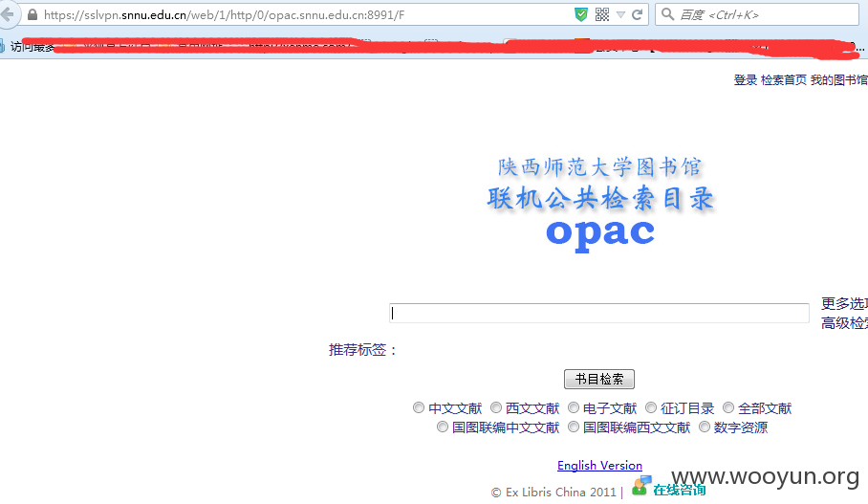Select the 数字资源 radio button

point(705,427)
